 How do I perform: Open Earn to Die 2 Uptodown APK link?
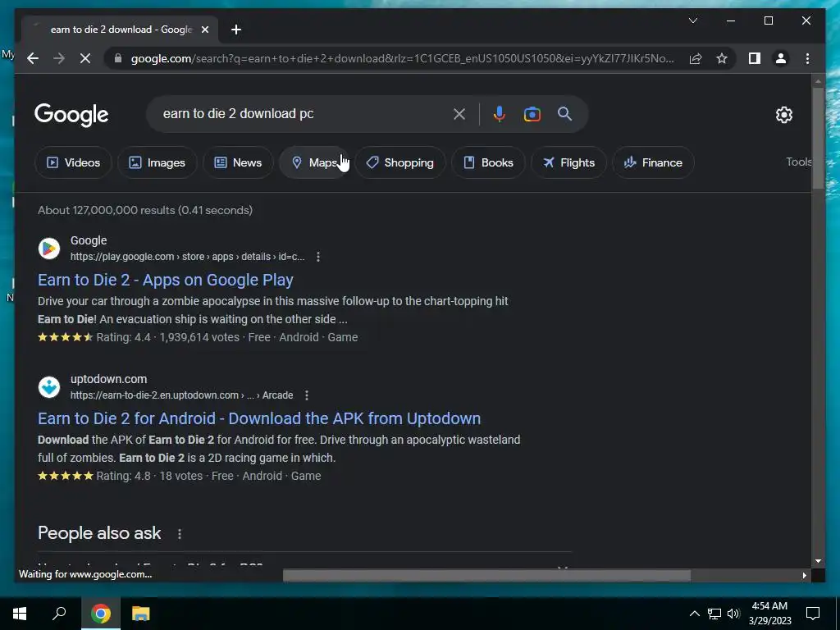[259, 418]
